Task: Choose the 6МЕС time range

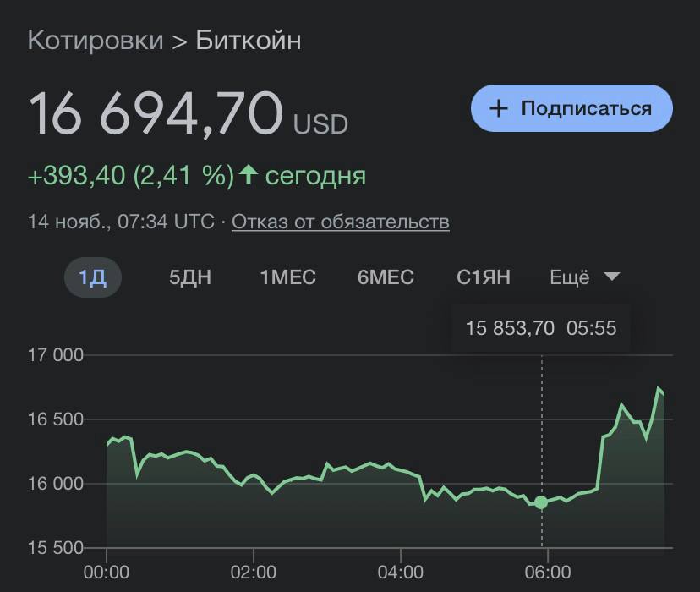Action: coord(386,277)
